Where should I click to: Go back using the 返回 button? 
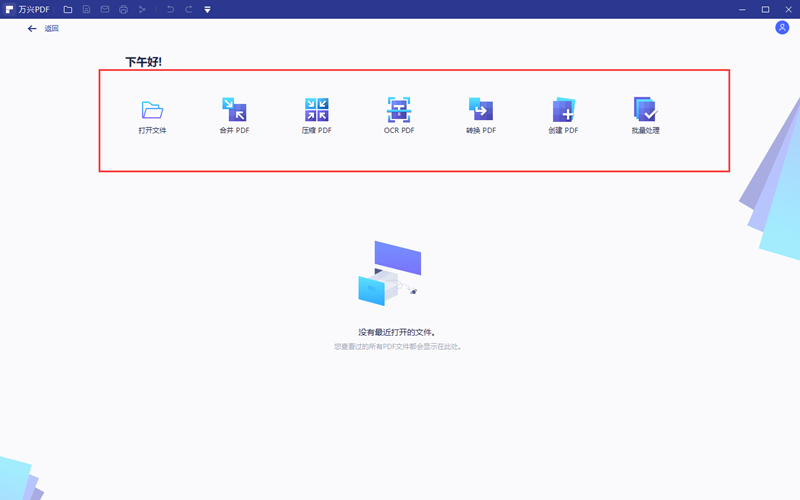[x=43, y=28]
